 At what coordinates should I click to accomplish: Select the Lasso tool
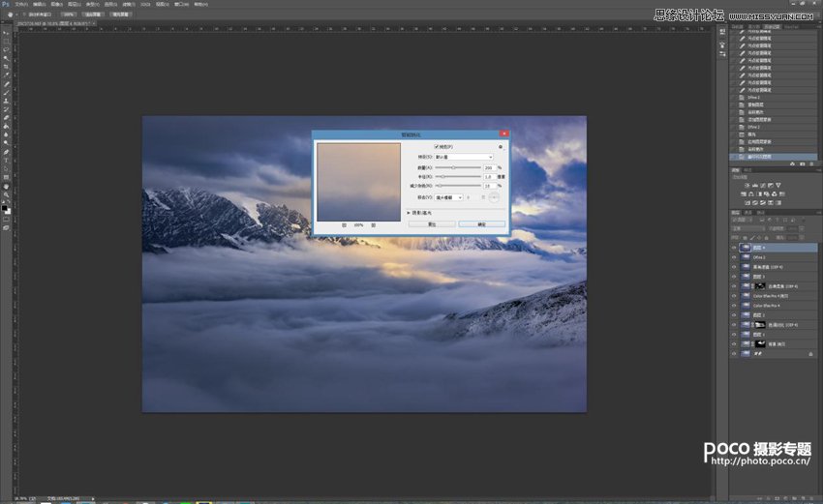[x=7, y=49]
